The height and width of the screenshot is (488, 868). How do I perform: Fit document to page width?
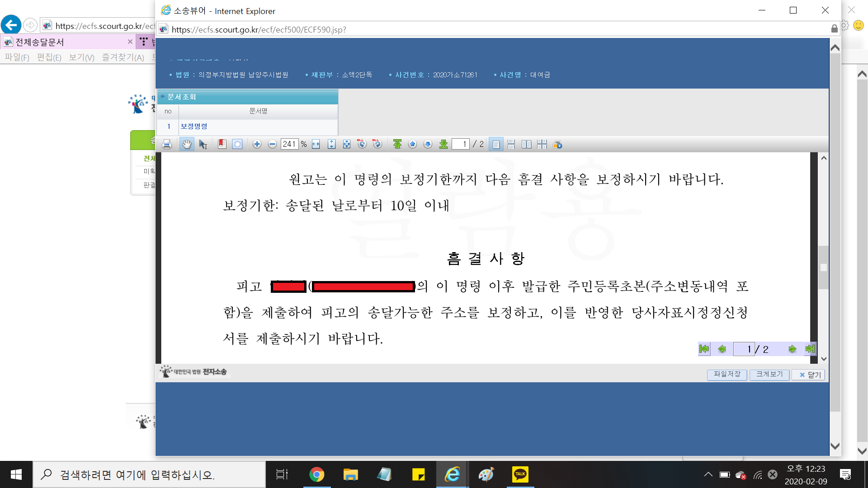coord(316,144)
